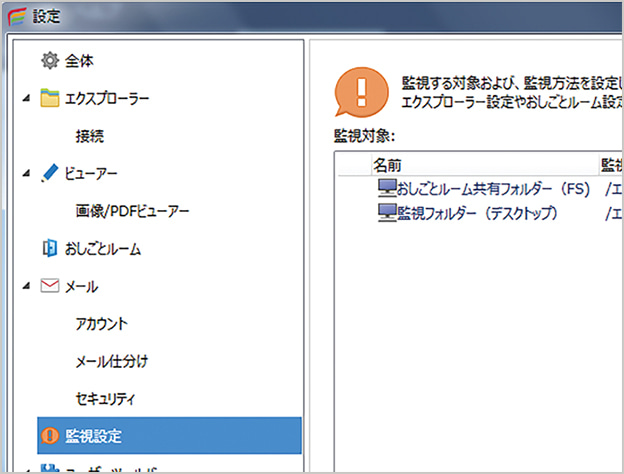Click the app icon in the title bar
This screenshot has width=624, height=474.
click(16, 16)
